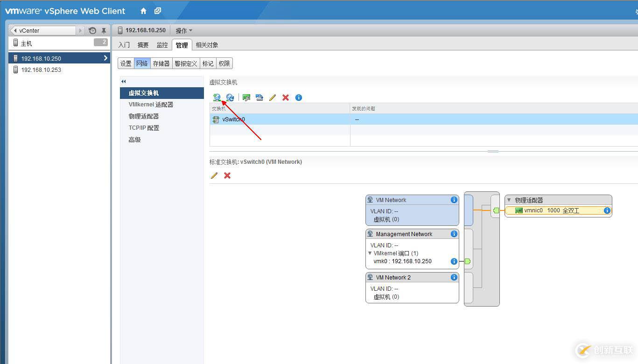Screen dimensions: 638x364
Task: Select host 192.168.10.250 in navigator
Action: click(x=59, y=58)
